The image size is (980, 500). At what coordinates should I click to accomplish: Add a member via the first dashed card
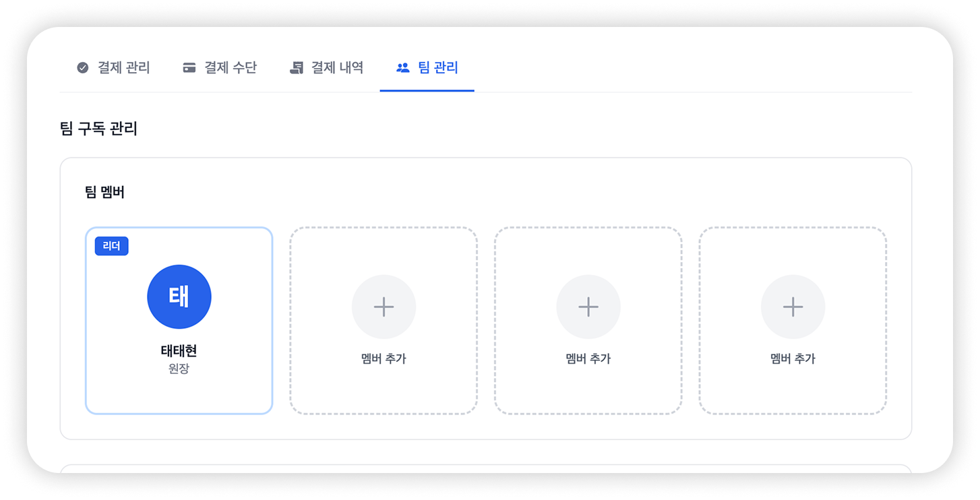click(x=384, y=320)
